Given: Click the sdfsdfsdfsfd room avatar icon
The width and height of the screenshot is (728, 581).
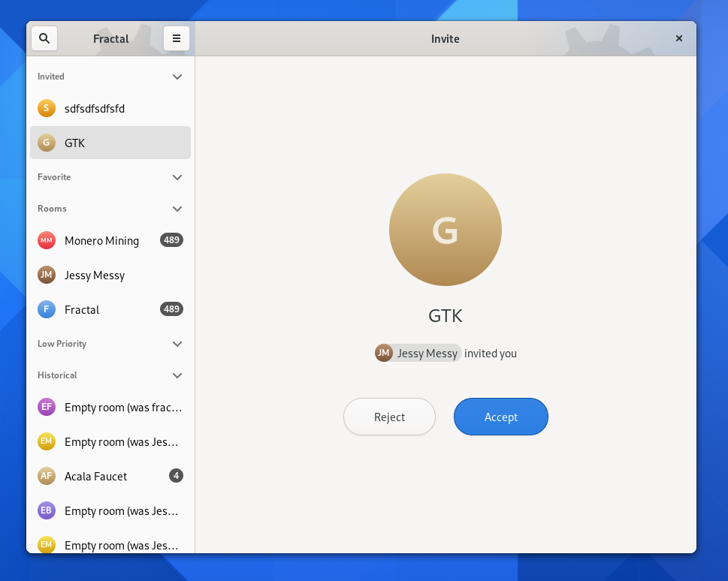Looking at the screenshot, I should click(x=47, y=108).
